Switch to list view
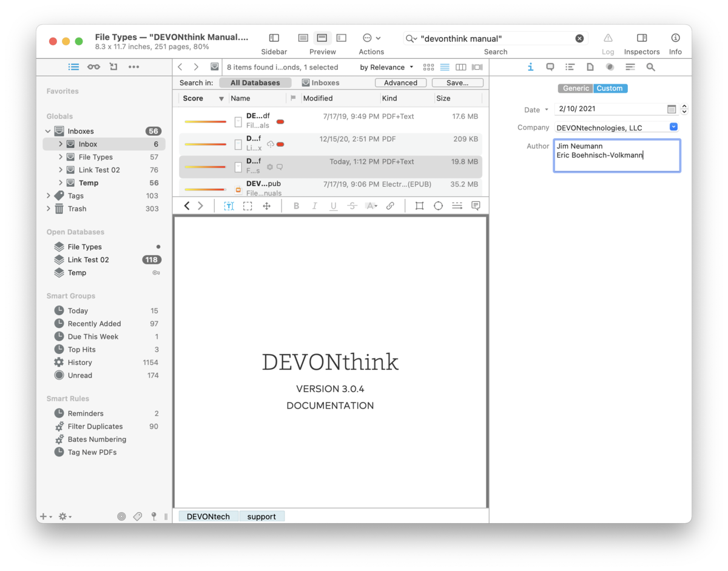Screen dimensions: 728x571 pyautogui.click(x=445, y=67)
